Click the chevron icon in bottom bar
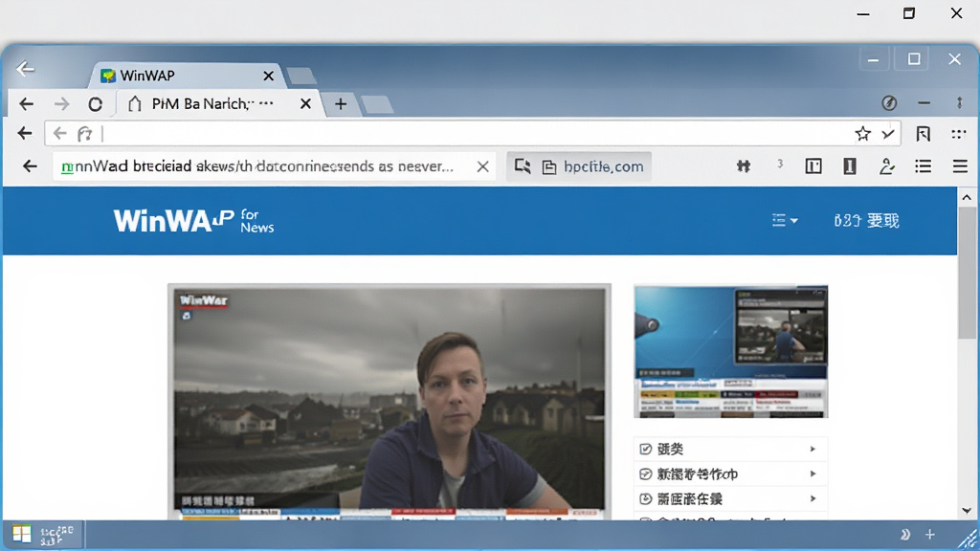 coord(905,534)
